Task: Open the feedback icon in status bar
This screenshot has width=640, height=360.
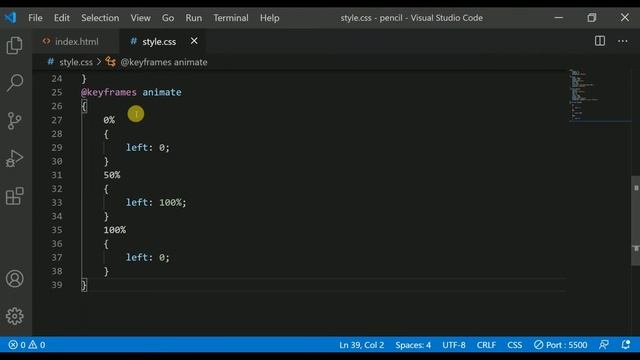Action: coord(604,345)
